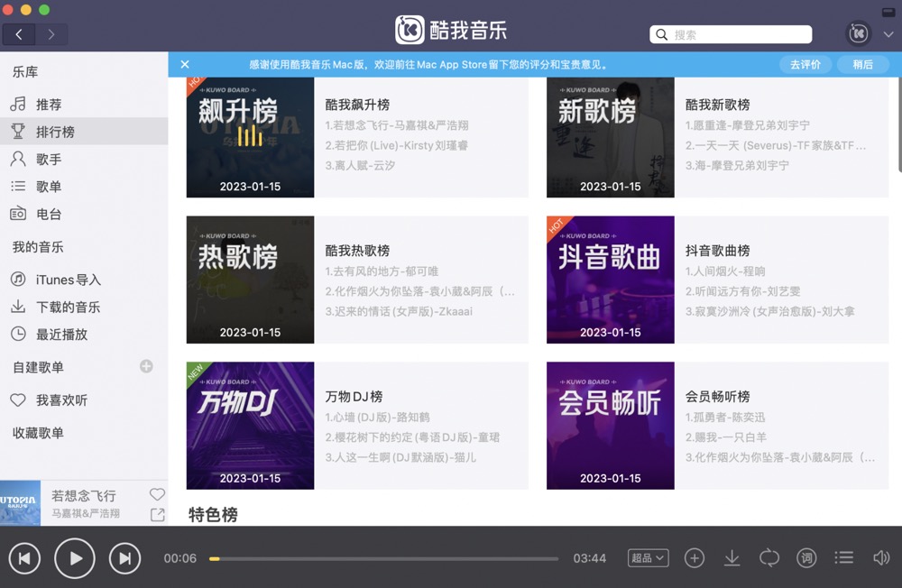This screenshot has height=588, width=902.
Task: Open the 抖音歌曲 chart cover
Action: pyautogui.click(x=611, y=280)
